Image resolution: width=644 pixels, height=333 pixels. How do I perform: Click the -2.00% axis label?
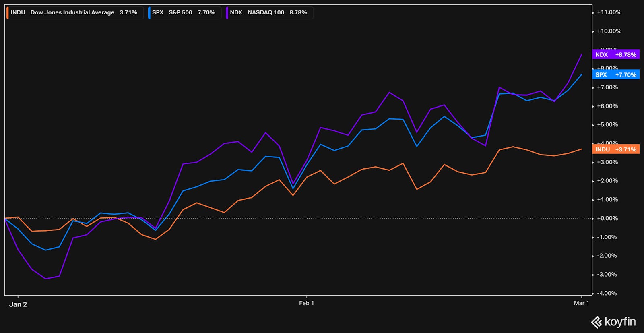pos(607,256)
